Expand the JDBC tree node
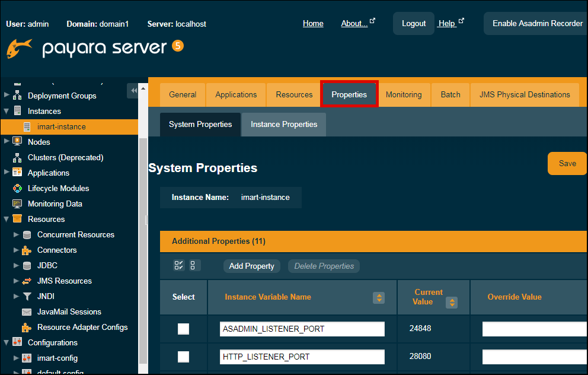The image size is (588, 375). click(16, 265)
